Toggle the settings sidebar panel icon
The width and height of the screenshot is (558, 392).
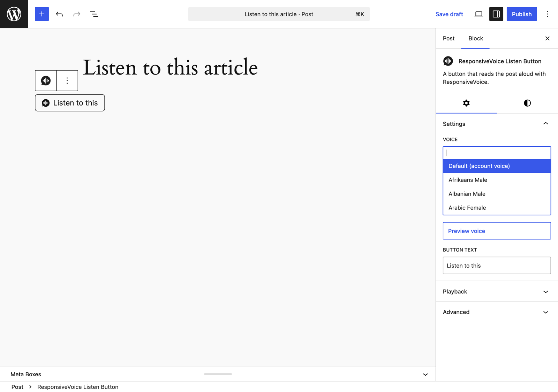pyautogui.click(x=496, y=14)
